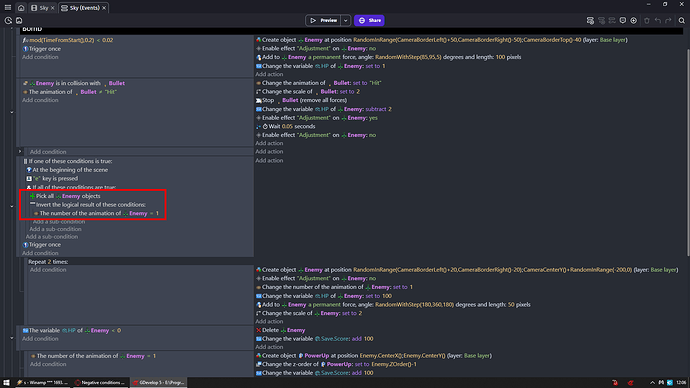This screenshot has height=388, width=690.
Task: Click the undo arrow in toolbar
Action: (657, 20)
